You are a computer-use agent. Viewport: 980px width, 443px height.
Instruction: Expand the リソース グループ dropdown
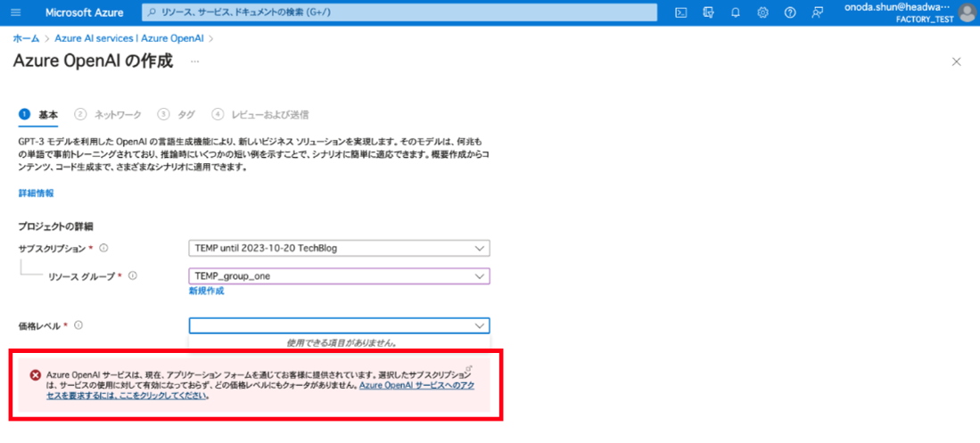point(340,275)
